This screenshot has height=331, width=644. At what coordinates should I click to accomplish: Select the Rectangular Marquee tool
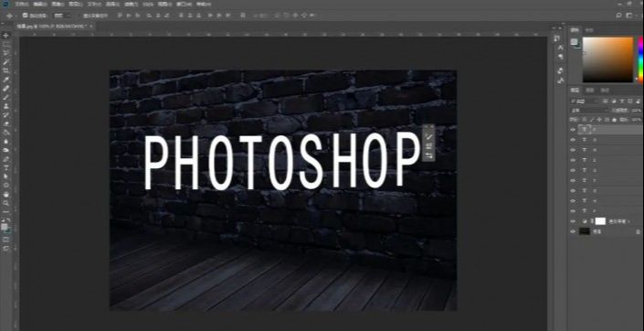5,45
